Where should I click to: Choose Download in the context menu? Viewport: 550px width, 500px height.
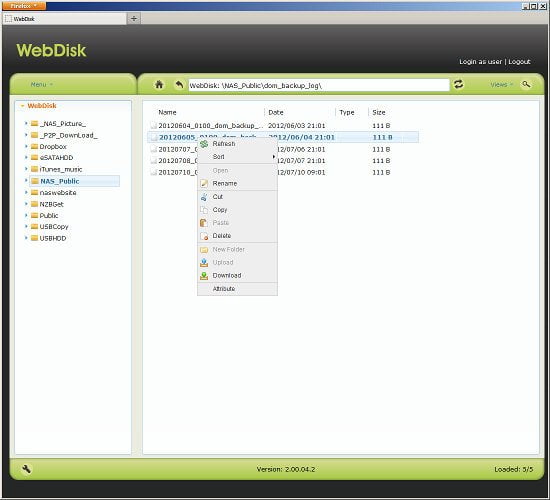tap(237, 275)
